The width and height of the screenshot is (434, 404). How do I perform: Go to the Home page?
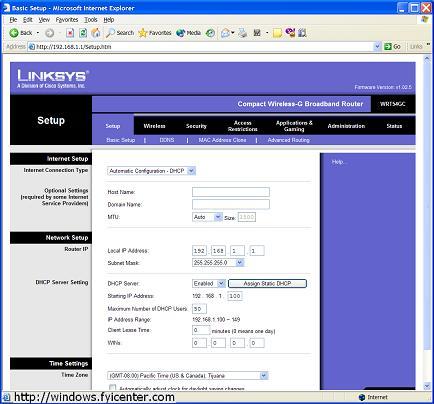[96, 33]
